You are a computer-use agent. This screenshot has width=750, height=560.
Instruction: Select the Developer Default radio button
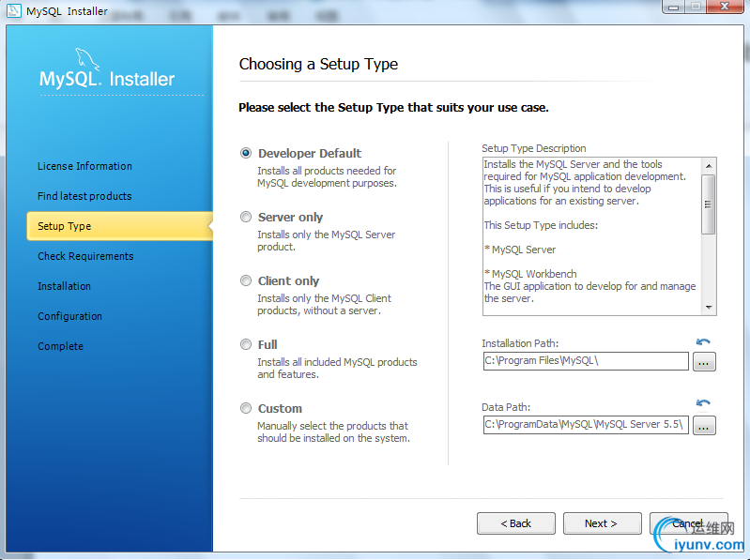click(x=246, y=153)
